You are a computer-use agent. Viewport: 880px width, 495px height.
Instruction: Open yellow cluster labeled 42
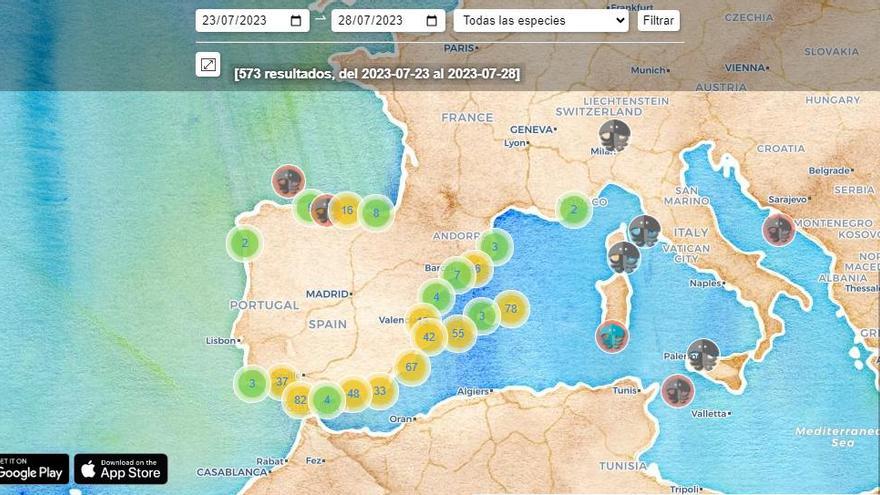point(429,337)
